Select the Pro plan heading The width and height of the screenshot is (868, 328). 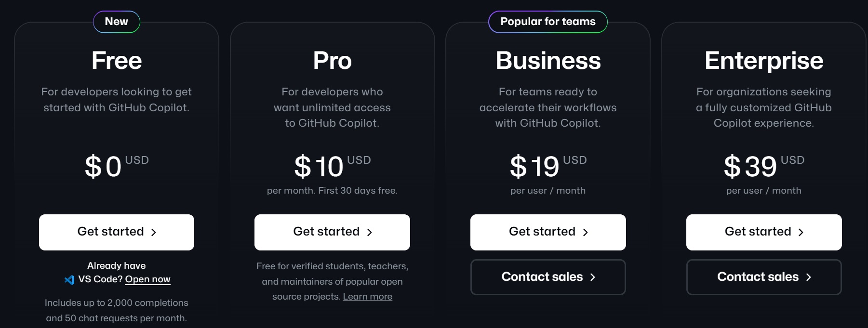[x=332, y=61]
